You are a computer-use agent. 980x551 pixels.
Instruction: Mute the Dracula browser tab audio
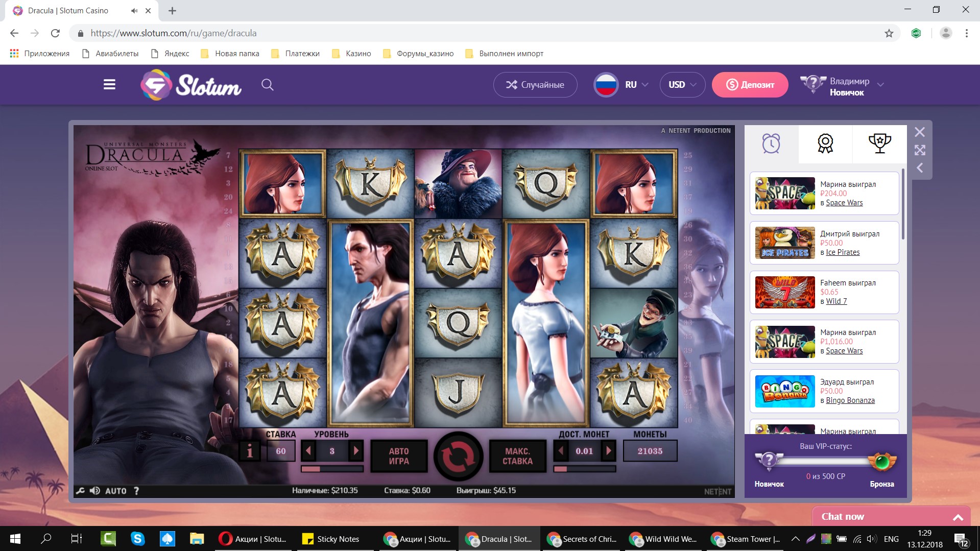coord(134,11)
